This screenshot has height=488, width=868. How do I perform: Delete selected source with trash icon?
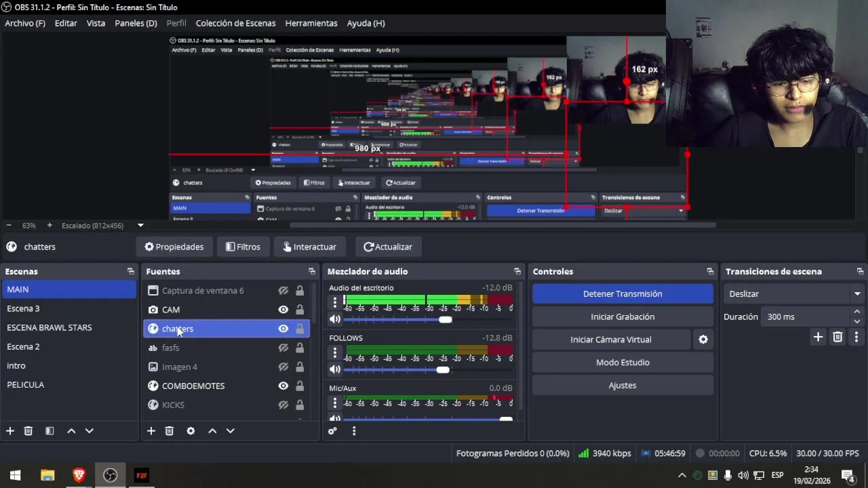[170, 431]
